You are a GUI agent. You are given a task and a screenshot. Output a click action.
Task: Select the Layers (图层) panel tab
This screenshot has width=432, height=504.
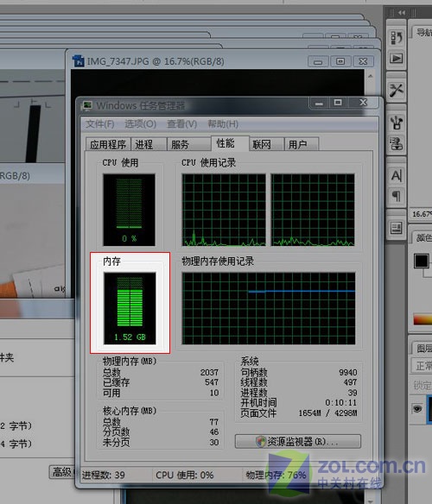coord(423,348)
